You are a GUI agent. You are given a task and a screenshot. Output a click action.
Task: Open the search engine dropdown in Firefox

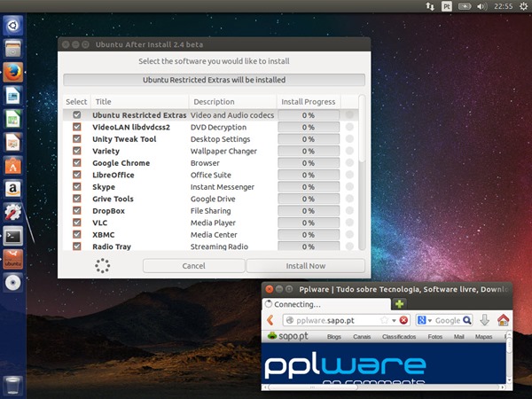coord(429,320)
